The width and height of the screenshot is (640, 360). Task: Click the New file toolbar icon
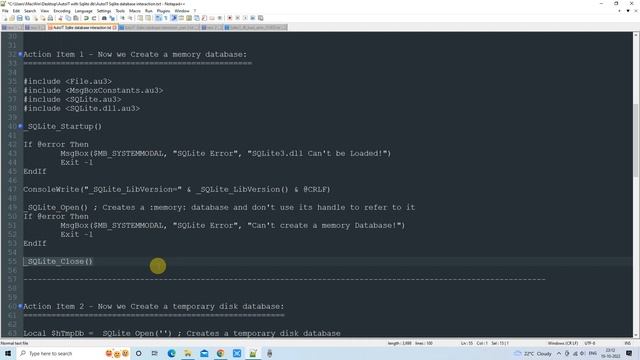(x=5, y=18)
